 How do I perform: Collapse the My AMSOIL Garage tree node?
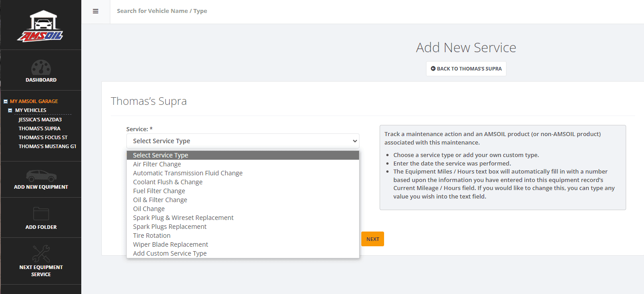pos(5,102)
